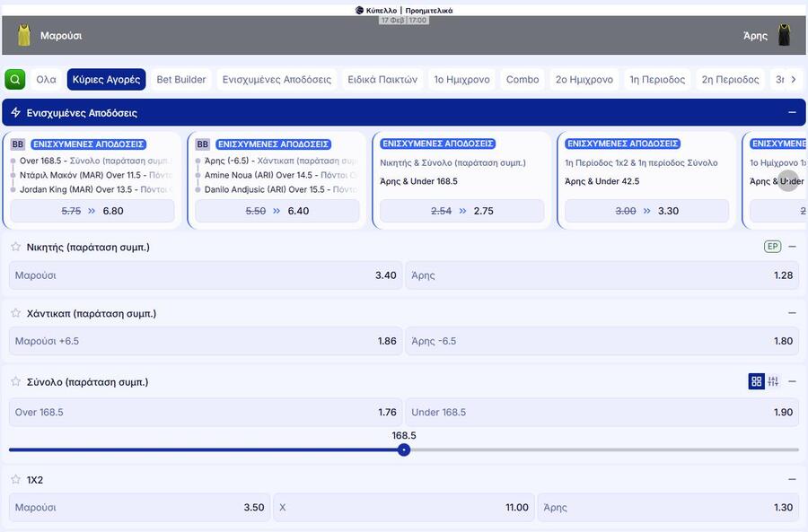Star the Χάντικαπ market
The height and width of the screenshot is (532, 808).
15,313
